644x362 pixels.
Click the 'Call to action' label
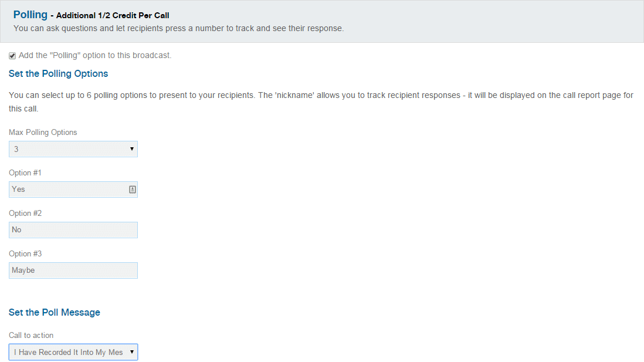[x=31, y=335]
